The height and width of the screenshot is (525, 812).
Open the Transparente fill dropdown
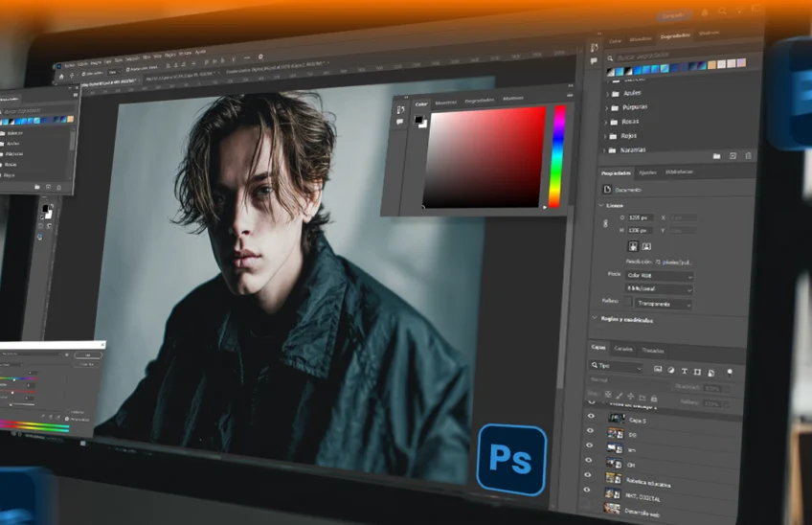[664, 304]
